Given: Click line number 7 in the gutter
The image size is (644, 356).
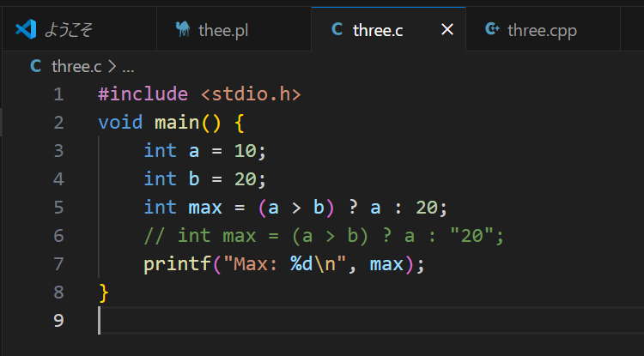Looking at the screenshot, I should pos(58,264).
